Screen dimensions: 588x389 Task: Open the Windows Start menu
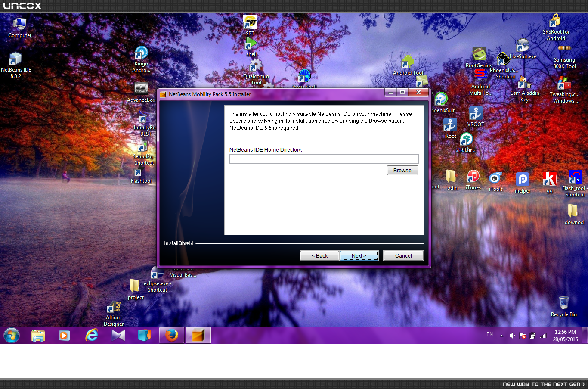pos(12,335)
